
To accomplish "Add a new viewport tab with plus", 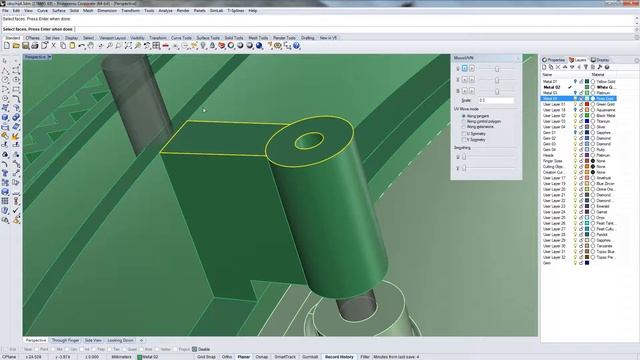I will [x=142, y=340].
